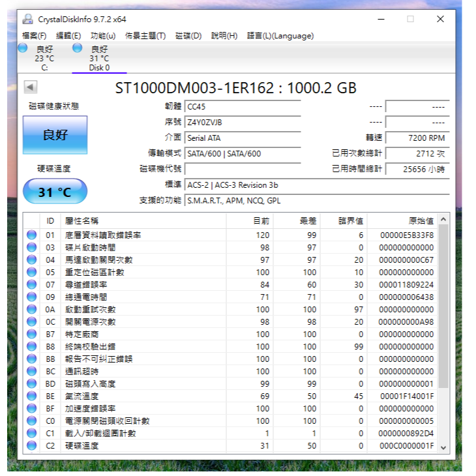Open the 功能(u) menu
This screenshot has height=476, width=476.
[103, 36]
